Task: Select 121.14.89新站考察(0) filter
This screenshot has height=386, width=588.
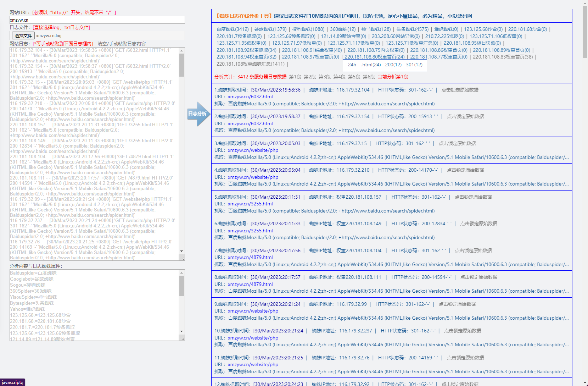Action: 343,36
